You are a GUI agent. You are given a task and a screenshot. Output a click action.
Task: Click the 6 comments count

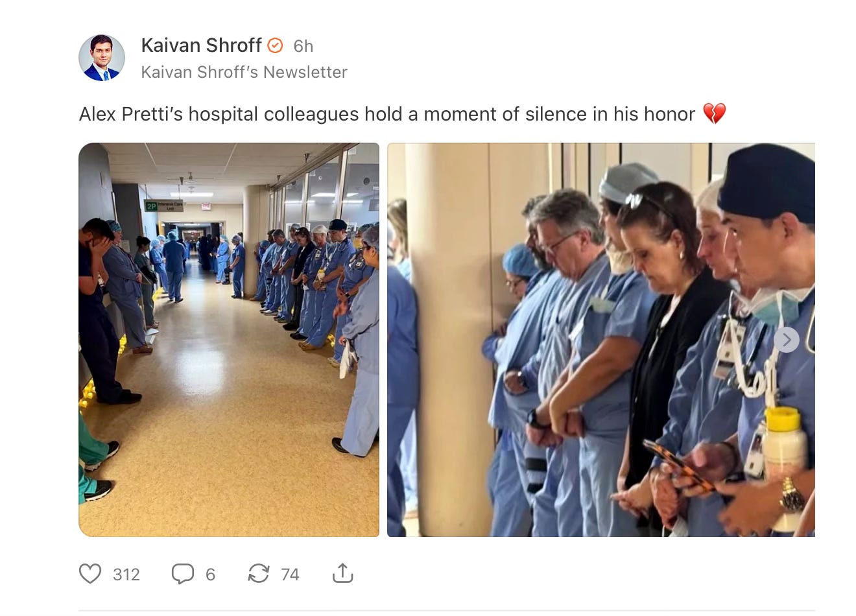210,575
